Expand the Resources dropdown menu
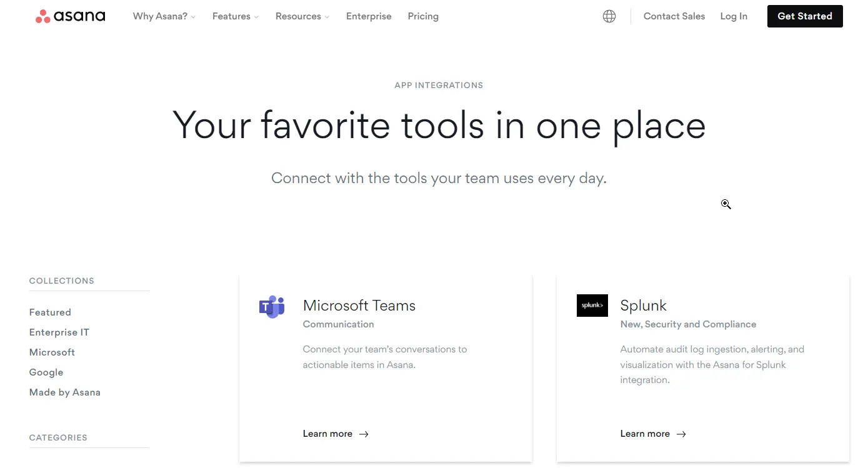868x468 pixels. 302,16
